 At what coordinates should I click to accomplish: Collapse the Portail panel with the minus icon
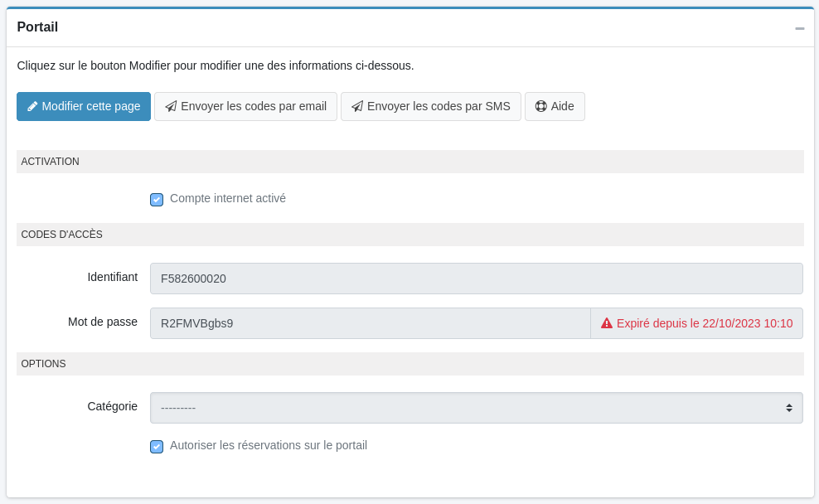point(799,28)
